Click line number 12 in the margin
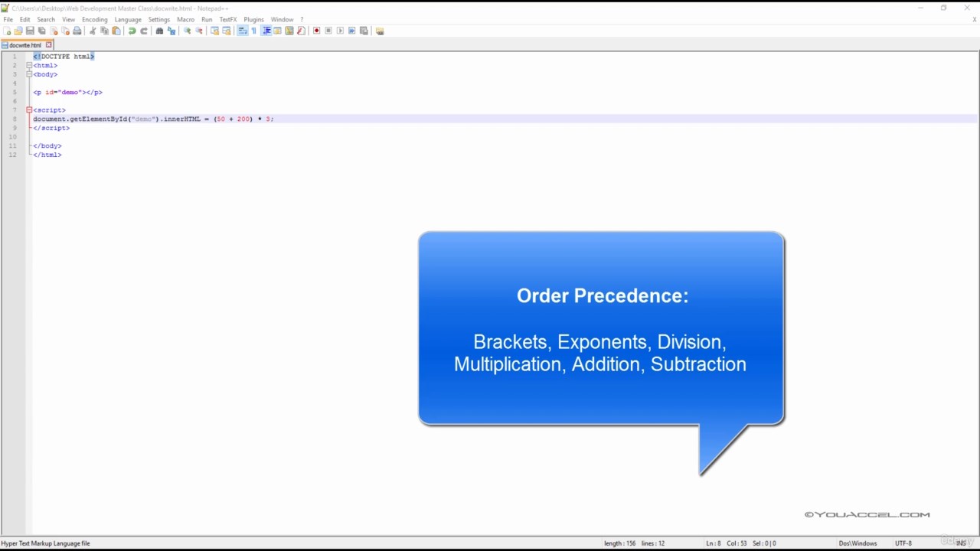Viewport: 980px width, 551px height. [x=12, y=155]
